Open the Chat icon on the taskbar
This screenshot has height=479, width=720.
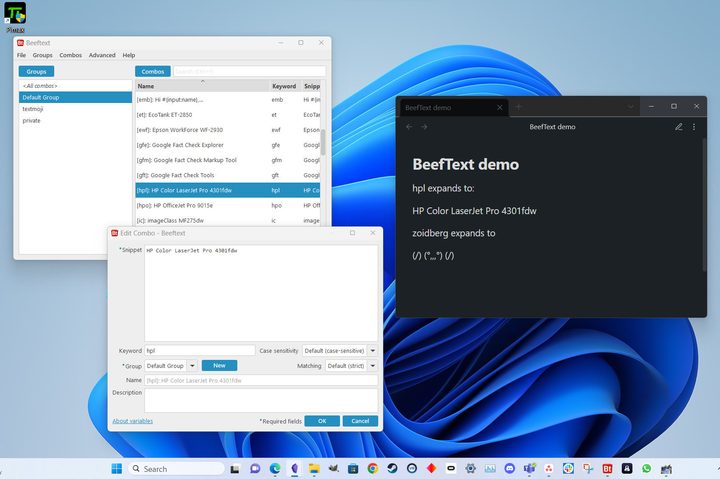255,468
